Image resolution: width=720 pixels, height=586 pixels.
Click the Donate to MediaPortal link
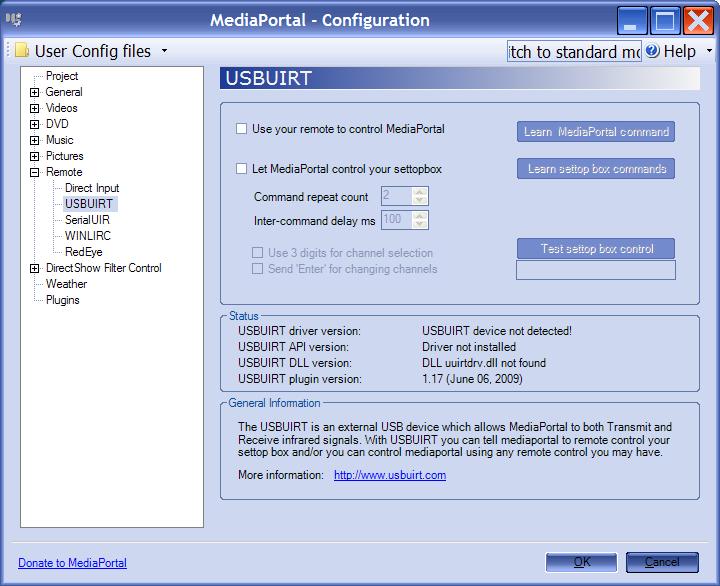tap(72, 563)
